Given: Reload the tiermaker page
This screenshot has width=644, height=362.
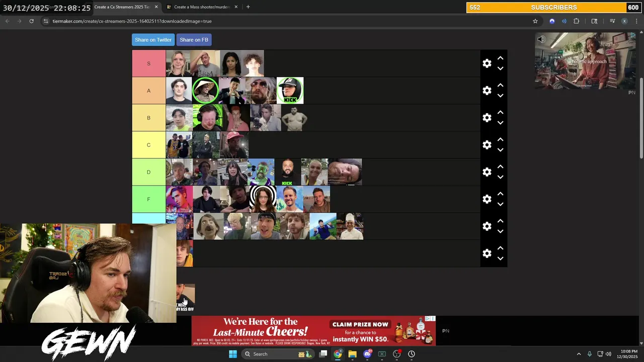Looking at the screenshot, I should click(31, 21).
